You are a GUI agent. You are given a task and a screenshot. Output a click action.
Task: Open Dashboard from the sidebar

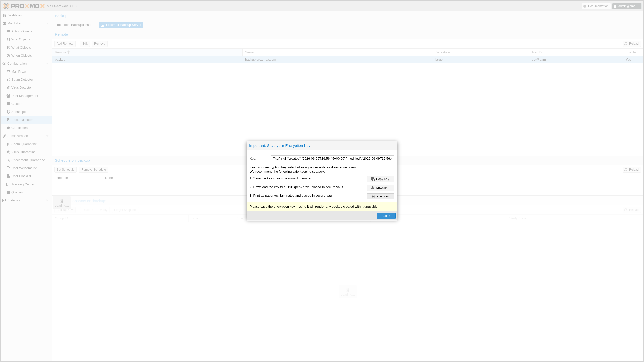click(x=26, y=15)
